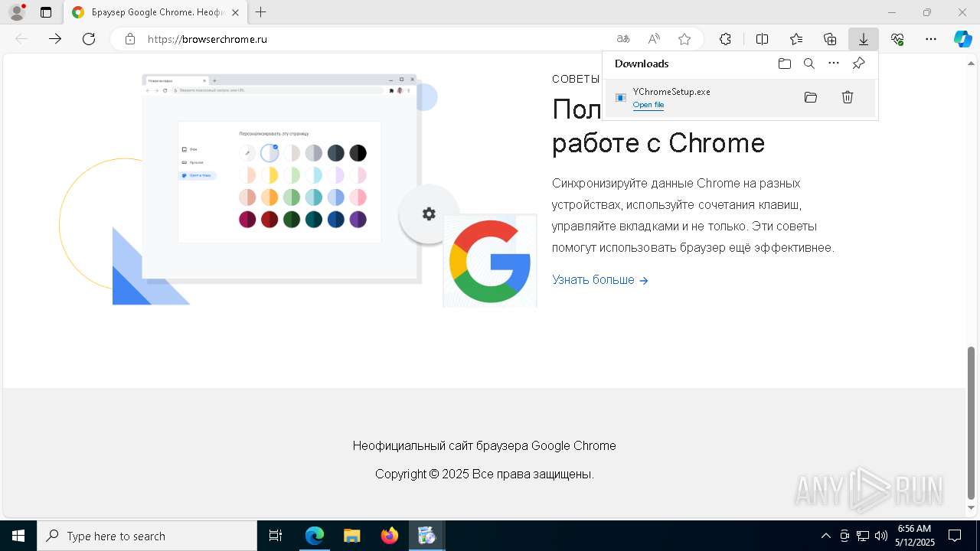Open Task View on the taskbar

pyautogui.click(x=276, y=536)
